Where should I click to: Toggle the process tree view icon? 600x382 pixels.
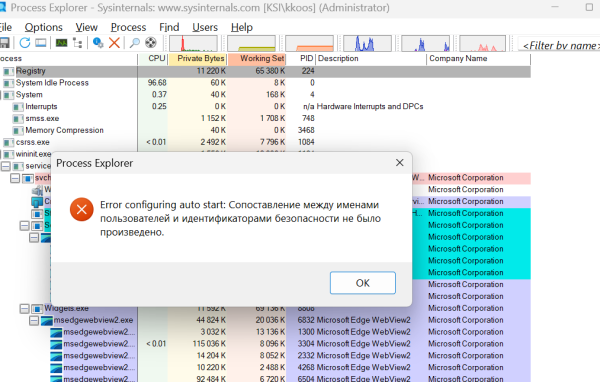[78, 42]
